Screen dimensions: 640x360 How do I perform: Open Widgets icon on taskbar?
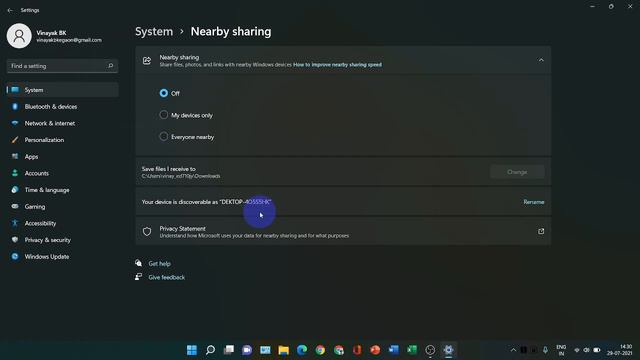[265, 350]
